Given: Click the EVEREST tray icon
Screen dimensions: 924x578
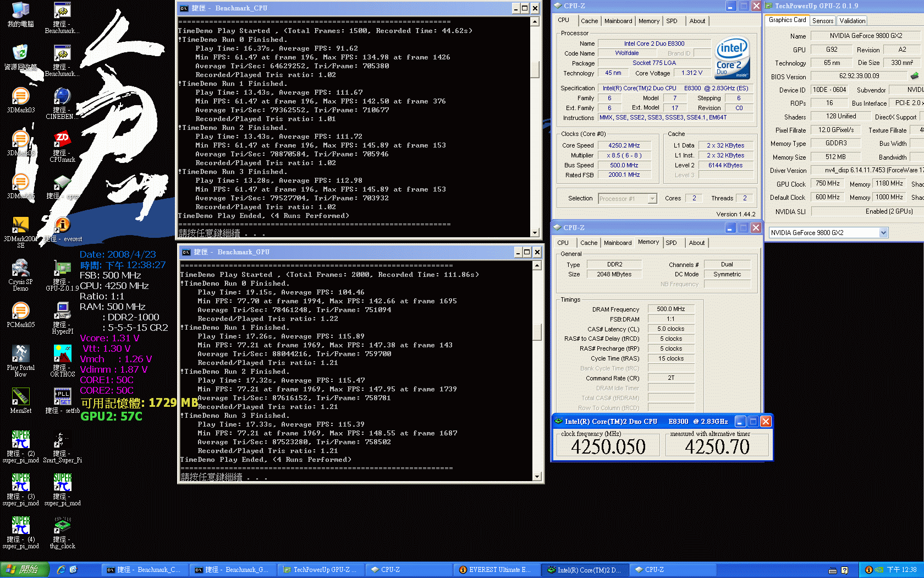Looking at the screenshot, I should tap(868, 570).
